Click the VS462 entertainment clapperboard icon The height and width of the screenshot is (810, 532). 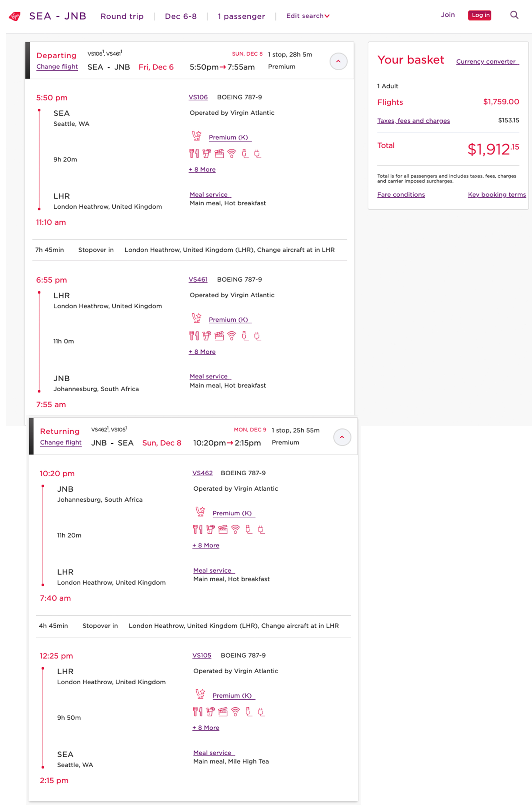click(223, 529)
